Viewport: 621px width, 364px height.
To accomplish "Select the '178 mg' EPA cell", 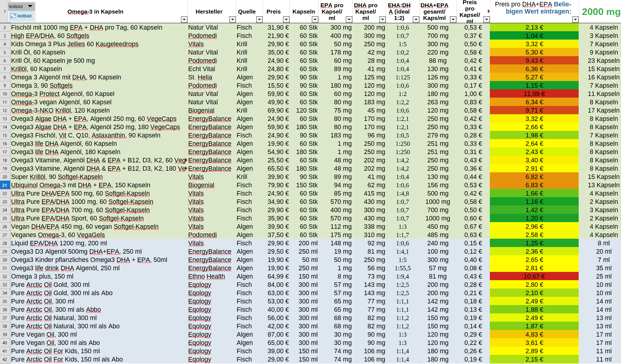I will tap(335, 52).
